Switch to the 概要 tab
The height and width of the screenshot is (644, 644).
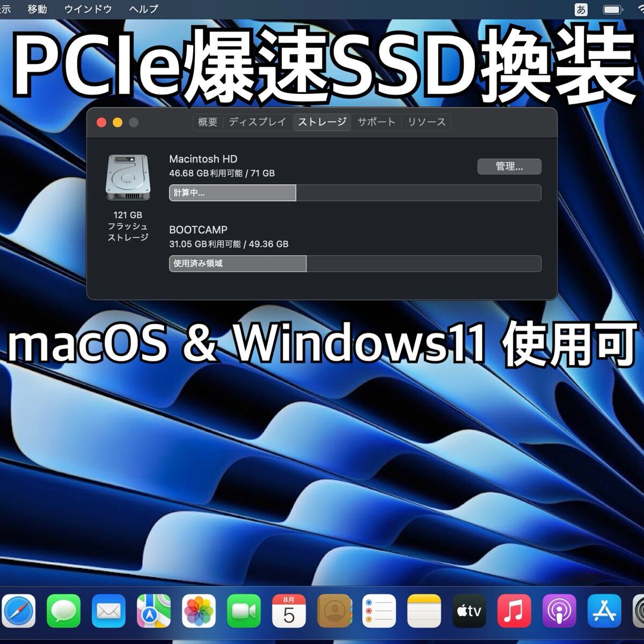208,122
